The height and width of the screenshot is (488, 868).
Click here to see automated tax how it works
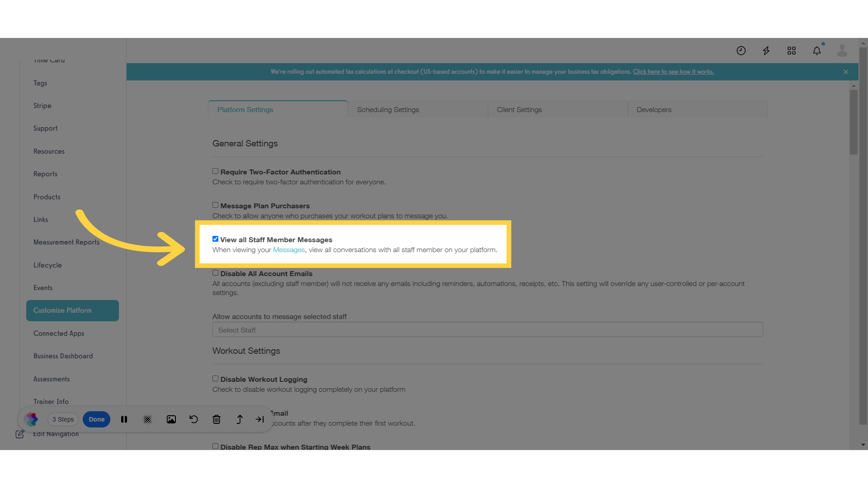click(674, 71)
